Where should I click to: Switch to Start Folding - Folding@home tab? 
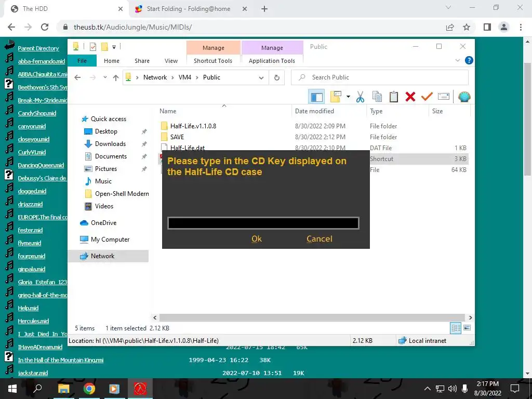click(x=188, y=9)
